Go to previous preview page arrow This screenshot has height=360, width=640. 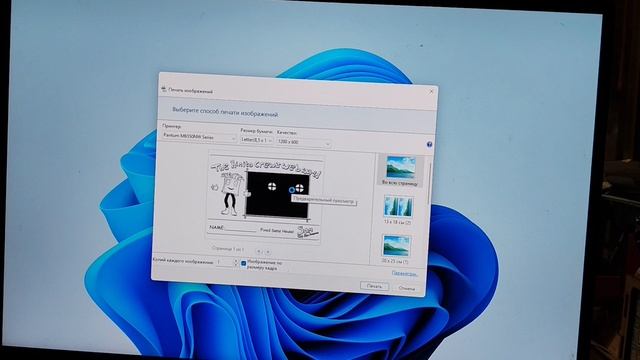(x=259, y=251)
